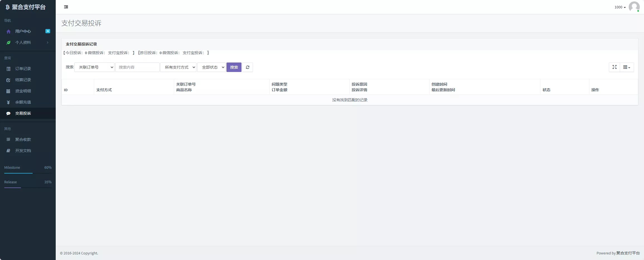644x260 pixels.
Task: Click the 创建时间 column header
Action: click(x=439, y=84)
